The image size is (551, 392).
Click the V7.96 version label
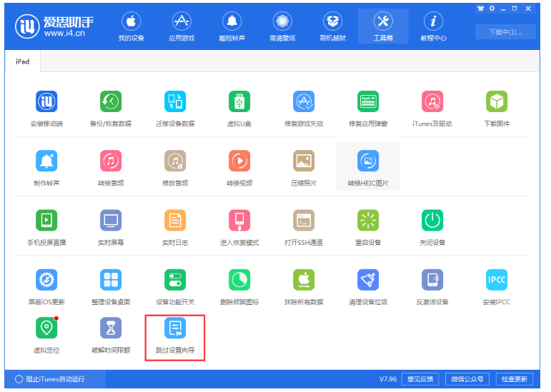[x=388, y=379]
